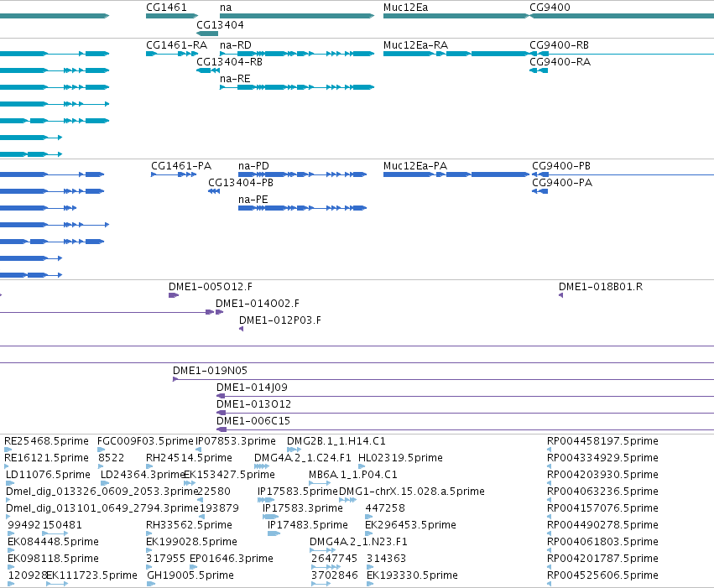The image size is (714, 588).
Task: Select the CG13404 gene label
Action: point(220,24)
